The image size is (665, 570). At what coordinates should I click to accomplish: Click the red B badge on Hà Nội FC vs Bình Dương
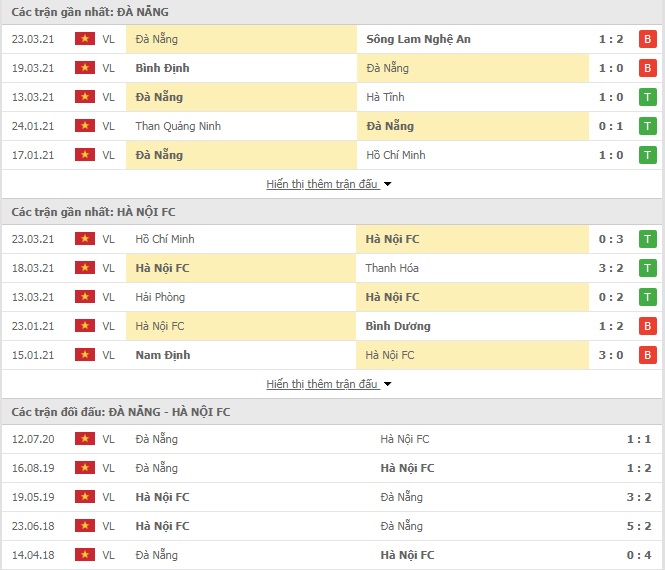click(647, 326)
